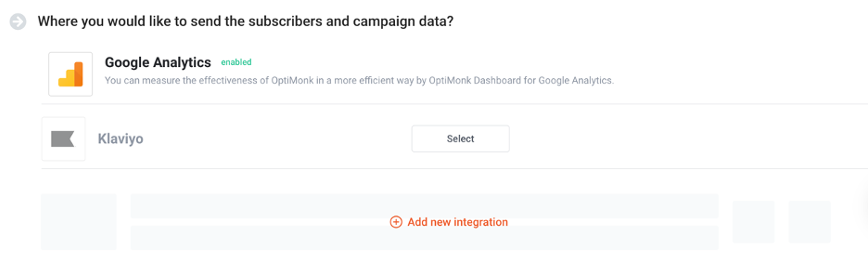The image size is (868, 260).
Task: Click the Klaviyo heading text
Action: tap(121, 139)
